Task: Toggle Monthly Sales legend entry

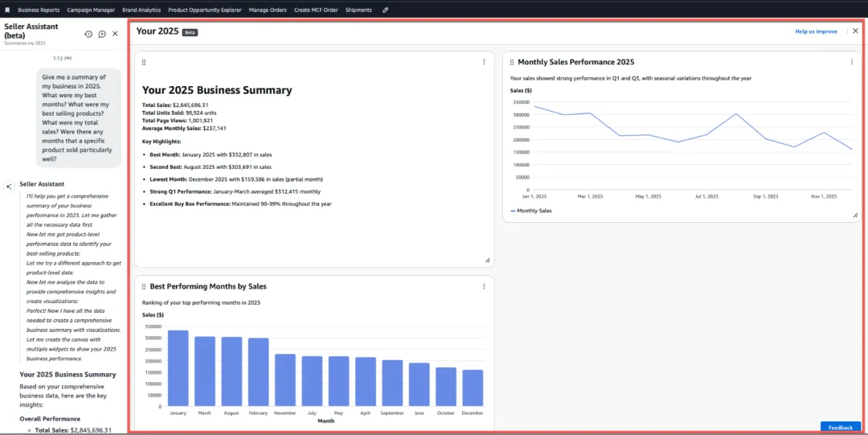Action: pyautogui.click(x=530, y=211)
